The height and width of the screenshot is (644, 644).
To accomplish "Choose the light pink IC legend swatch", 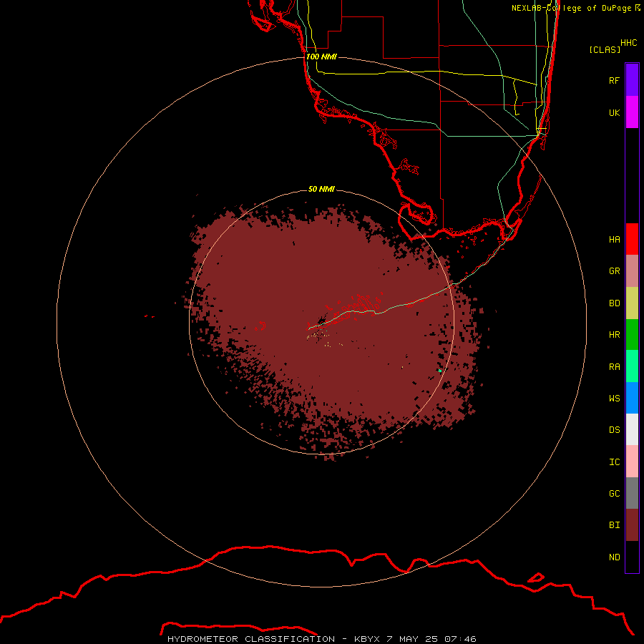I will (x=632, y=462).
